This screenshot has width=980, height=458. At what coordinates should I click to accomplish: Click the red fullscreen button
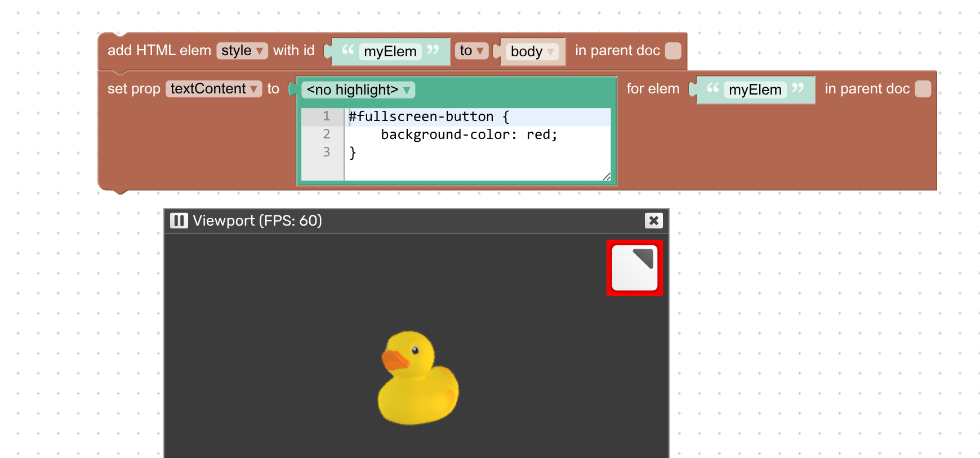(x=635, y=268)
